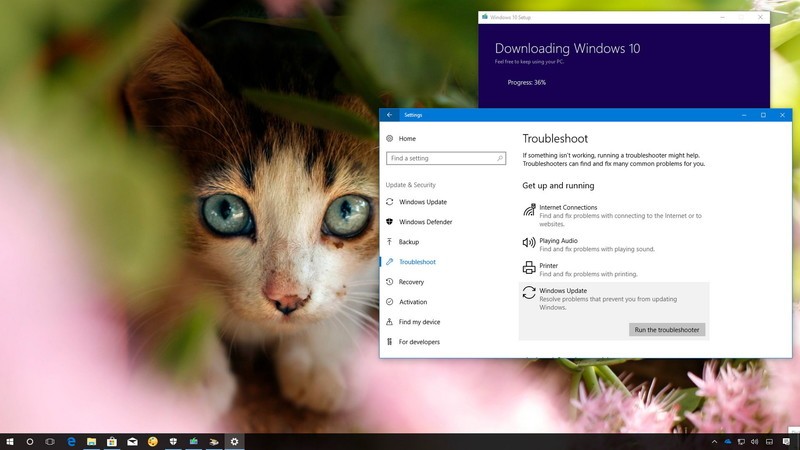
Task: Open OneDrive cloud tray icon
Action: (728, 442)
